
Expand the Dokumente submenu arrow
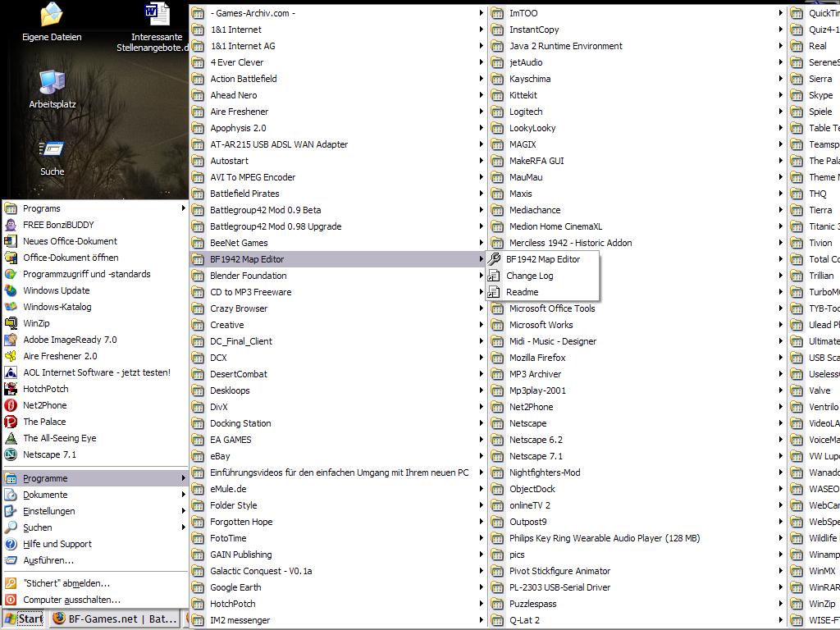183,495
